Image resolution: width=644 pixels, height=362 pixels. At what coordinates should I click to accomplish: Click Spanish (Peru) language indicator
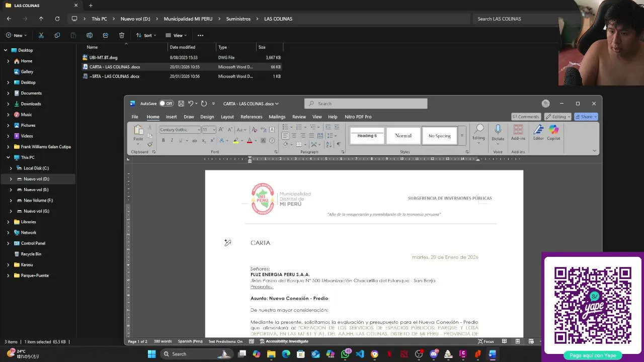point(190,341)
